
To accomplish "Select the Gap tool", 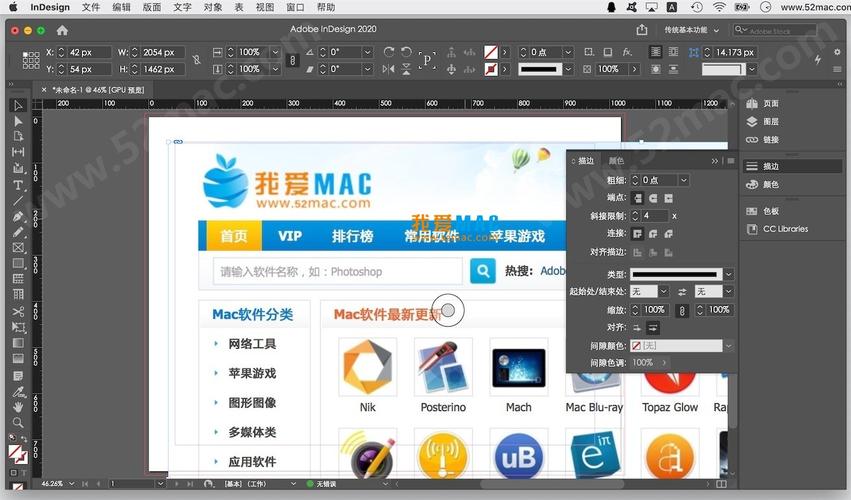I will coord(18,151).
